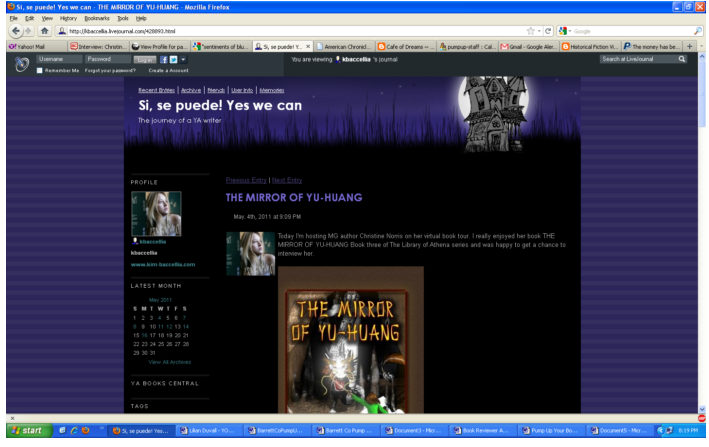
Task: Bookmark this page with the star icon
Action: [530, 31]
